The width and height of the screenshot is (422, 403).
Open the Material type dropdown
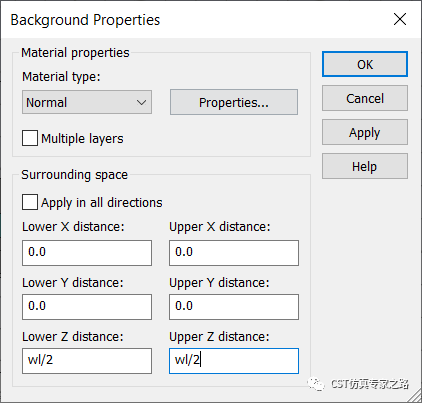pos(87,102)
